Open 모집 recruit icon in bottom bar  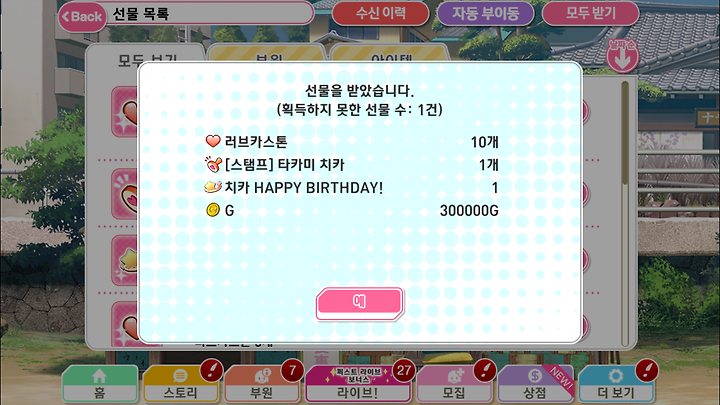(454, 384)
